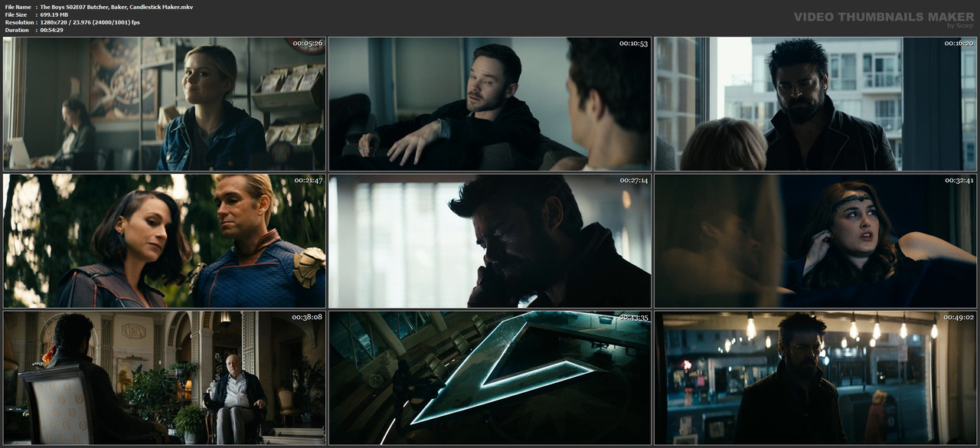Click the duration value 00:54:29
The image size is (980, 448).
click(52, 30)
